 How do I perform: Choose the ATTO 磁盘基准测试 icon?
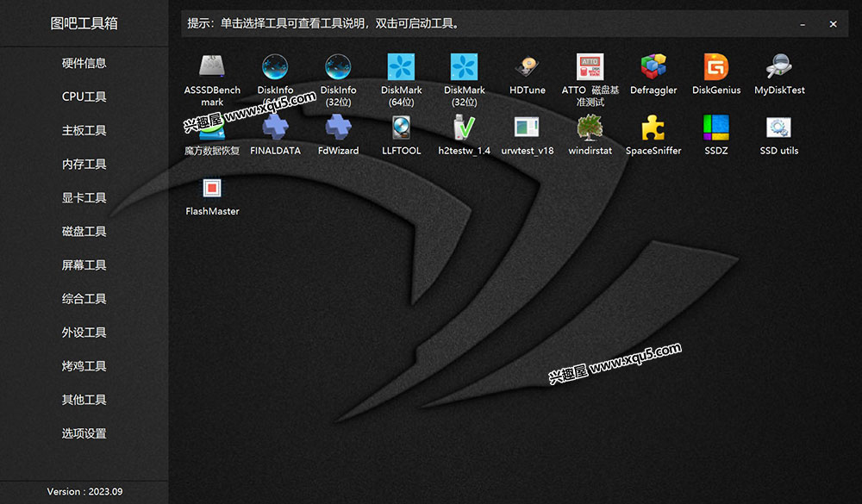[590, 66]
